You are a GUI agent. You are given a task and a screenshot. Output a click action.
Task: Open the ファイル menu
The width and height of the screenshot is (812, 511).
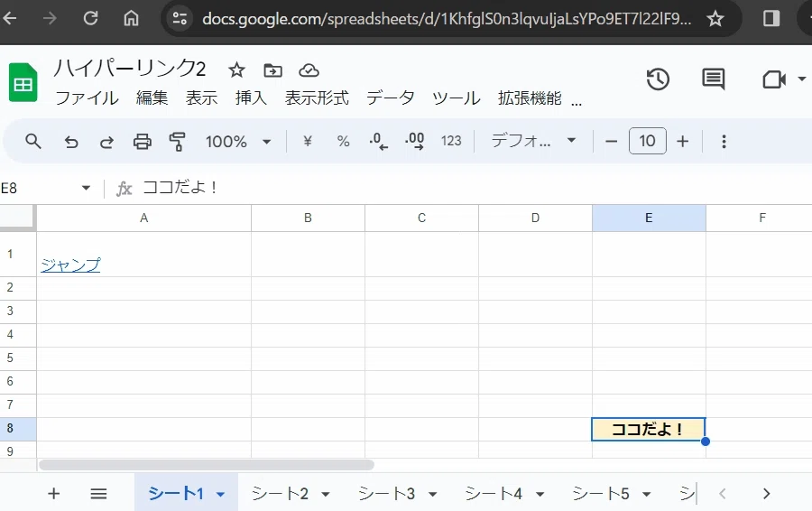pos(87,98)
